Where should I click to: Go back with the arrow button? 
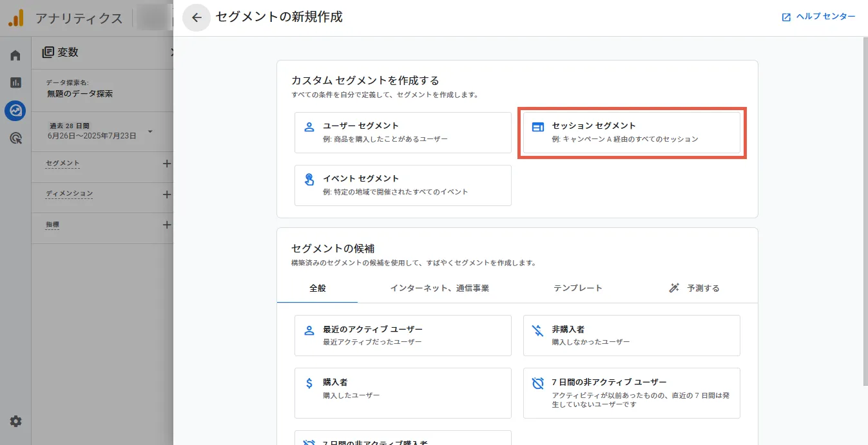[x=197, y=18]
